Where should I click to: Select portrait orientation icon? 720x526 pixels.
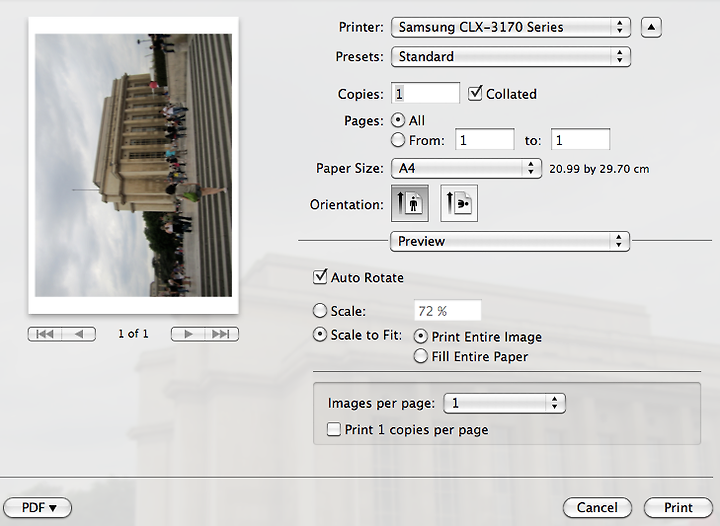point(410,203)
